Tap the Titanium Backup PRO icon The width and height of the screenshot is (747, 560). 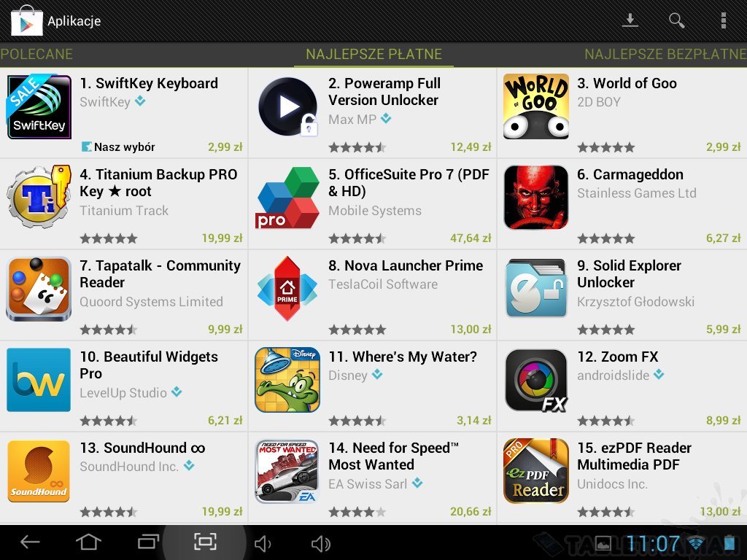[39, 197]
